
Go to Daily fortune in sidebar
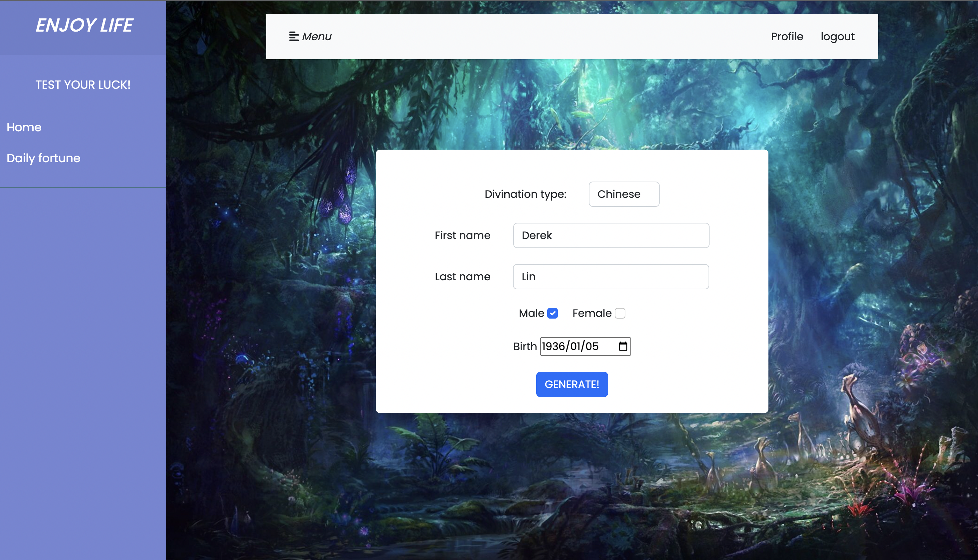point(44,158)
